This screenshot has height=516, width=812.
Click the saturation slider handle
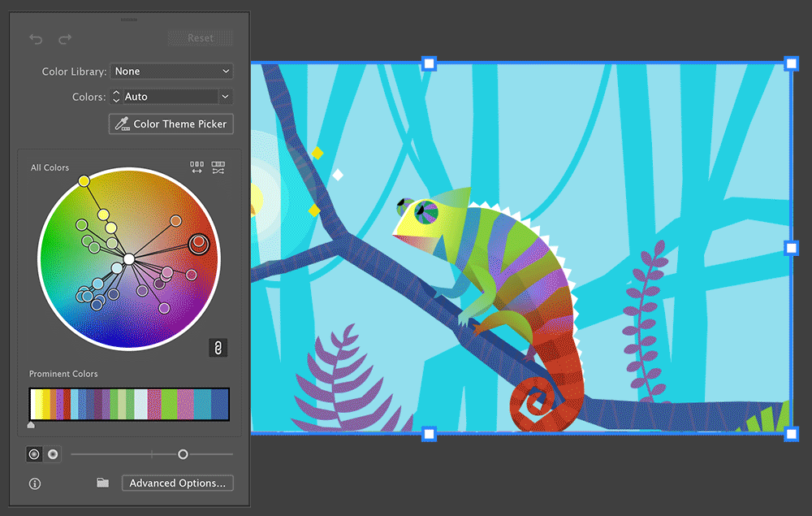coord(184,454)
